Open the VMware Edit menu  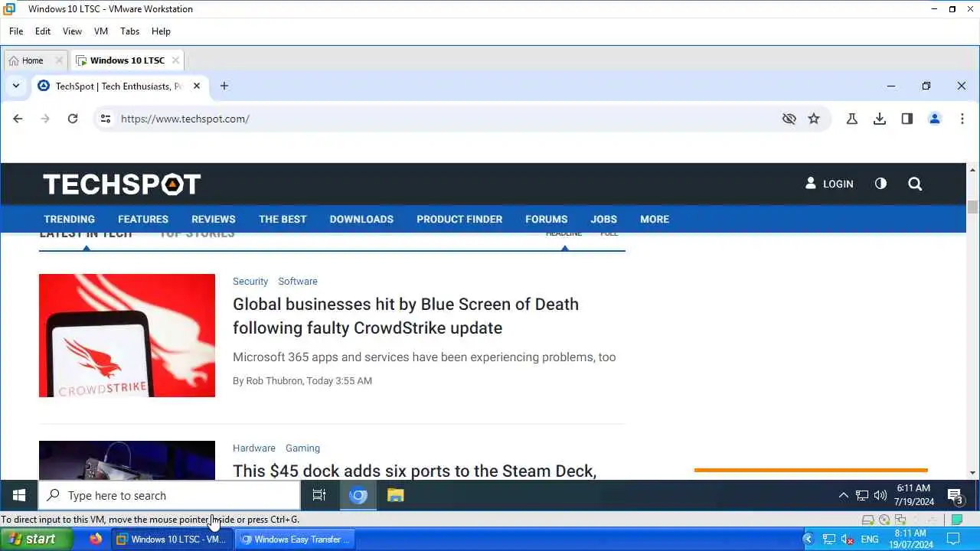pyautogui.click(x=43, y=31)
